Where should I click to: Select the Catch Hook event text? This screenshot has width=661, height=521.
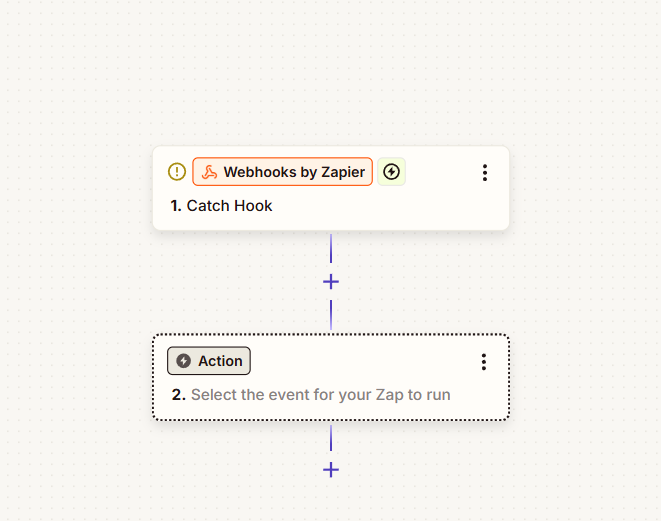pos(229,206)
